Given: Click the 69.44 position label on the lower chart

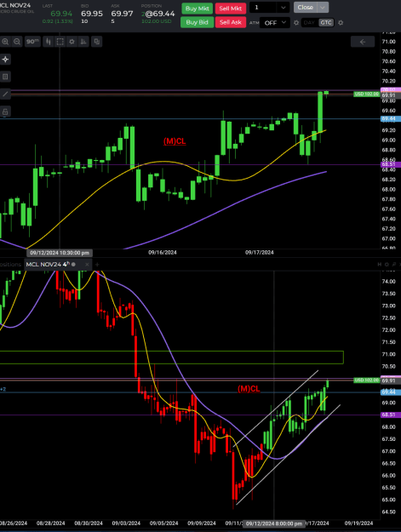Looking at the screenshot, I should coord(390,392).
